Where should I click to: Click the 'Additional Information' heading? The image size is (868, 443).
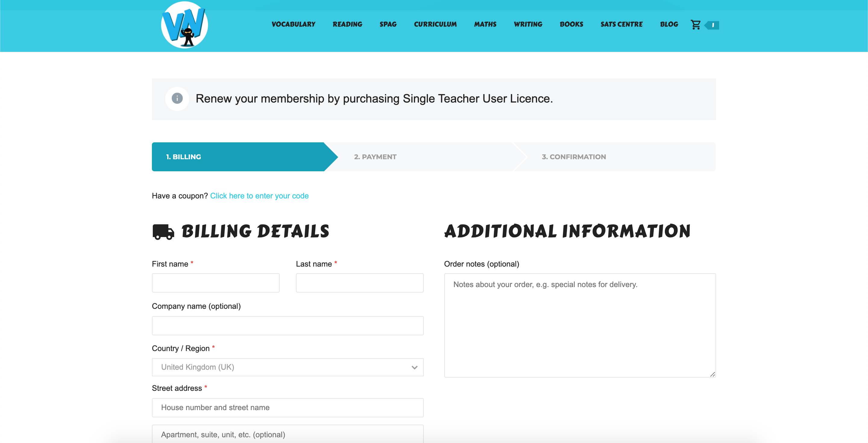click(567, 232)
